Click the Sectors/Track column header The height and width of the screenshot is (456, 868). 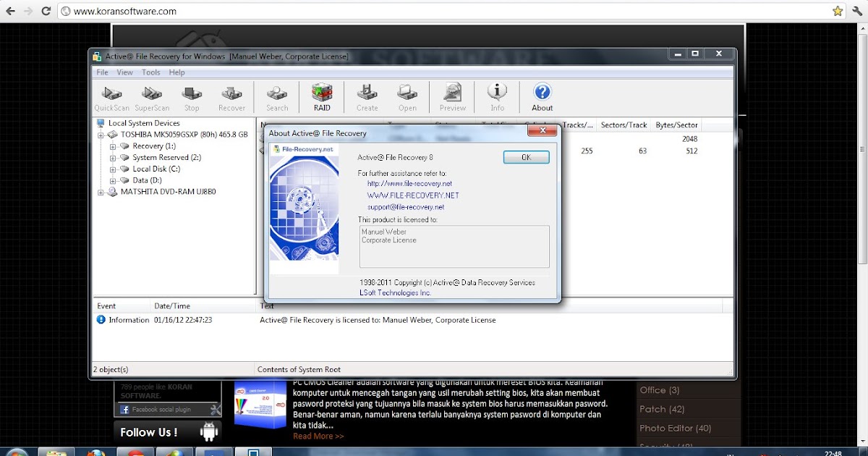(624, 125)
